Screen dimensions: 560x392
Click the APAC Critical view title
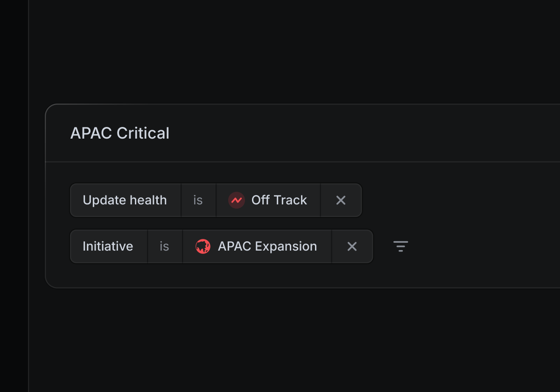tap(120, 133)
